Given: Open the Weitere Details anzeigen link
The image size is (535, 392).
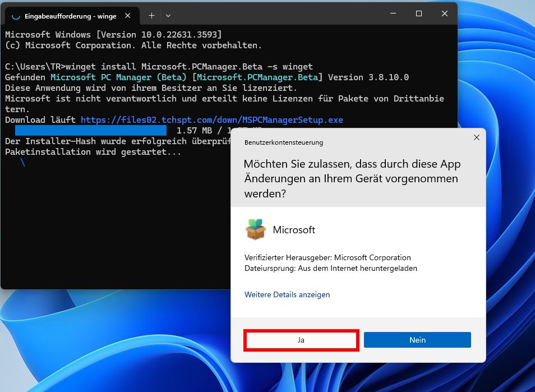Looking at the screenshot, I should point(287,294).
